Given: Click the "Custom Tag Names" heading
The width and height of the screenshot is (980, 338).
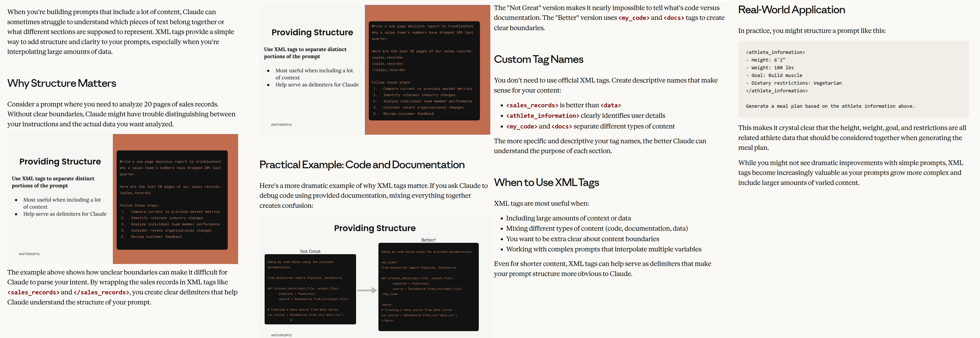Looking at the screenshot, I should pos(538,59).
